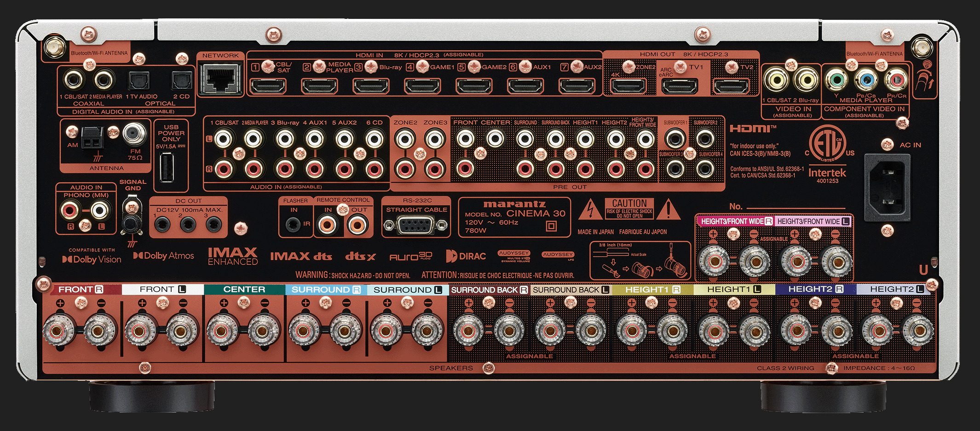Click the IMAX ENHANCED logo

[233, 256]
